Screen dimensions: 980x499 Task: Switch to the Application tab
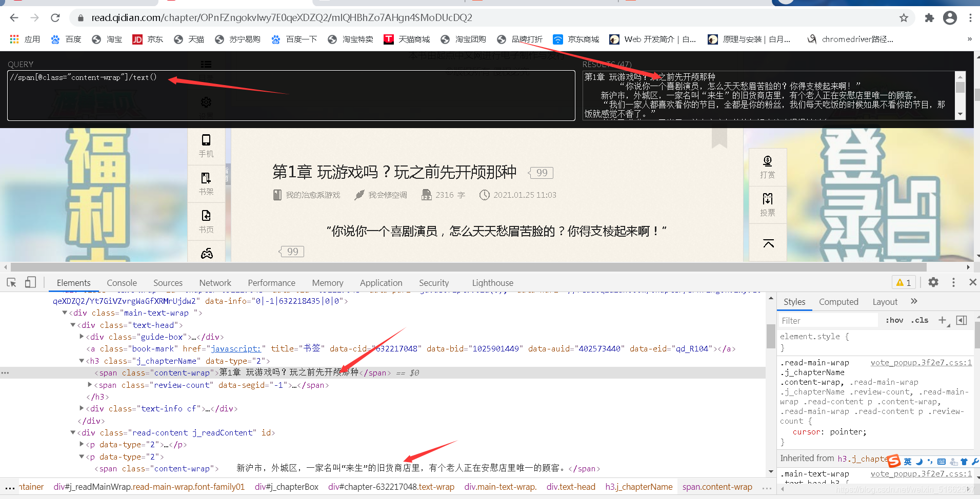381,283
